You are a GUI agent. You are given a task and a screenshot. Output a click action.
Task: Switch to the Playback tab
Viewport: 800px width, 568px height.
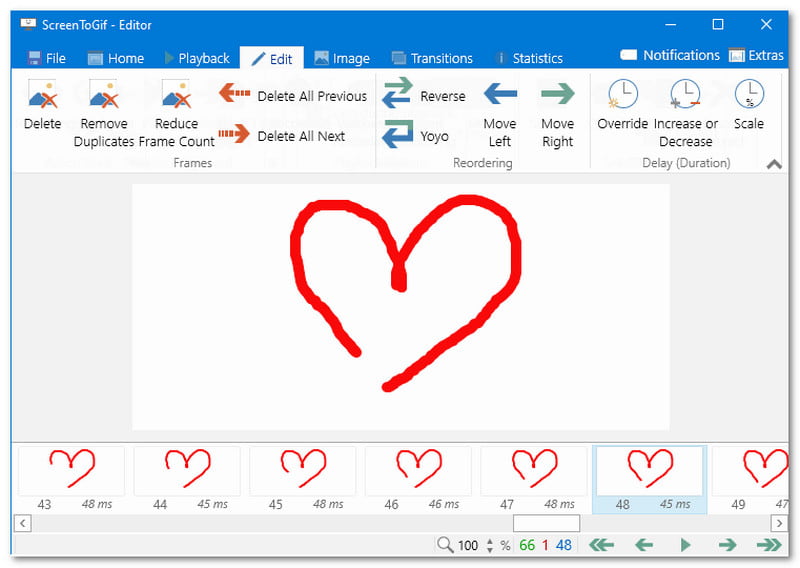click(x=197, y=58)
